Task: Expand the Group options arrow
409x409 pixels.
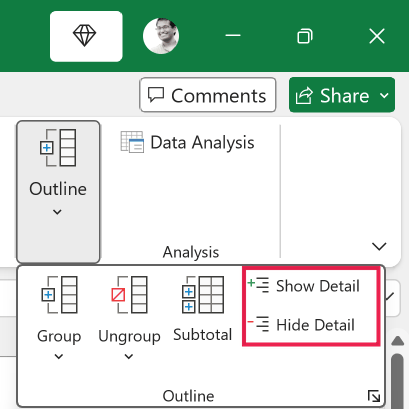Action: coord(59,356)
